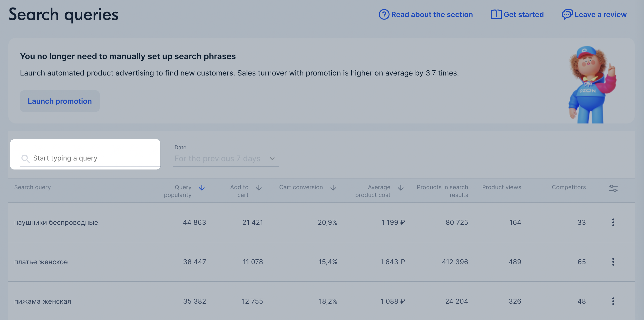Select the платье женское query
644x320 pixels.
[41, 262]
